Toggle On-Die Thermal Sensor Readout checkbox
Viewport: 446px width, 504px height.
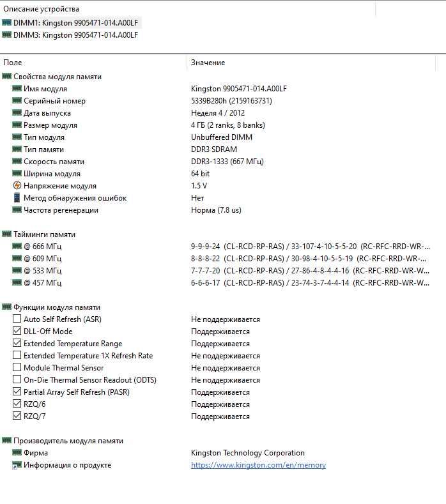point(17,379)
